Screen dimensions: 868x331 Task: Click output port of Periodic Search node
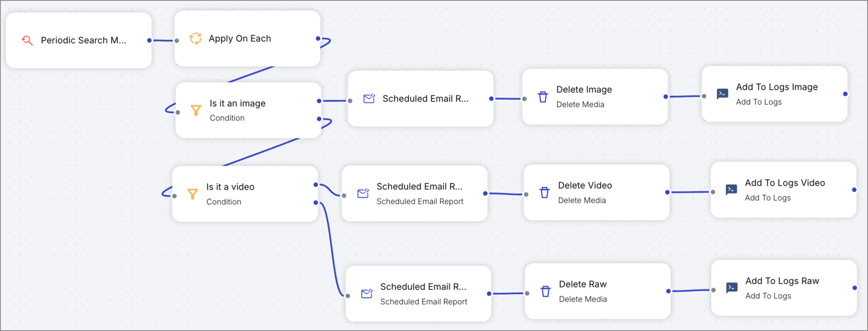(149, 40)
